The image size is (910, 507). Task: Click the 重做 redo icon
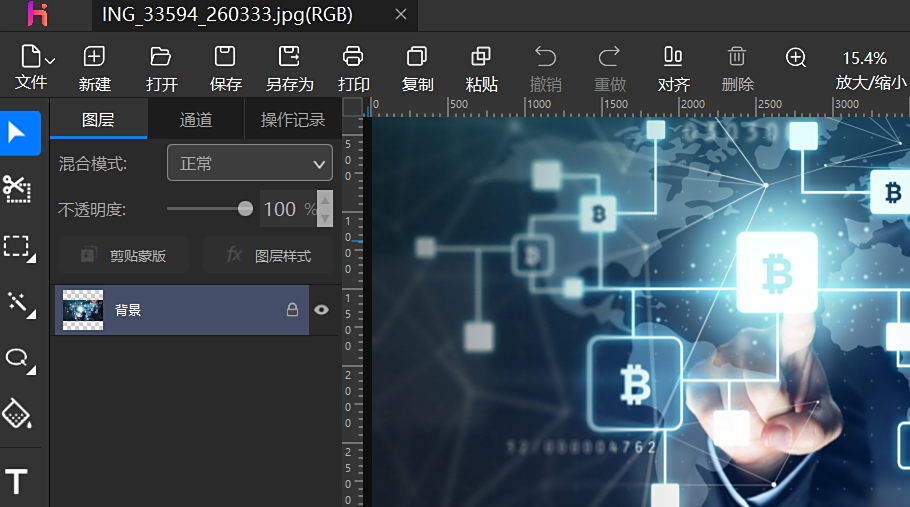609,57
